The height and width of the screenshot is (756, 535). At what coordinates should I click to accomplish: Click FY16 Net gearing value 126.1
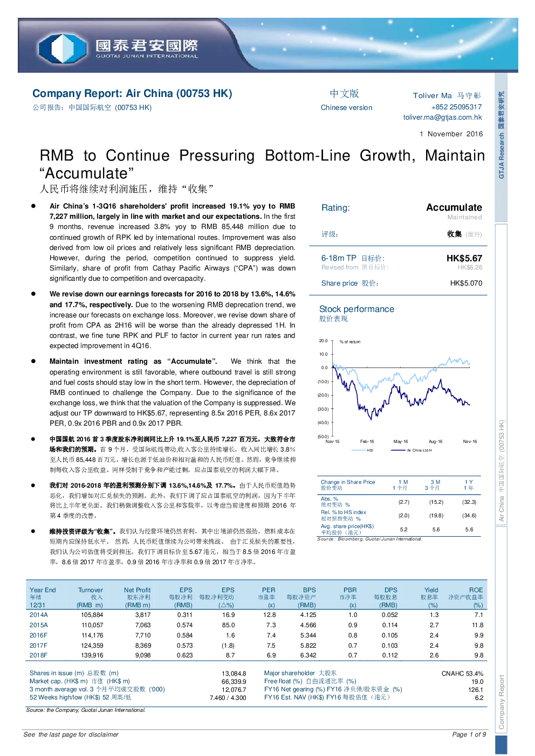(476, 690)
